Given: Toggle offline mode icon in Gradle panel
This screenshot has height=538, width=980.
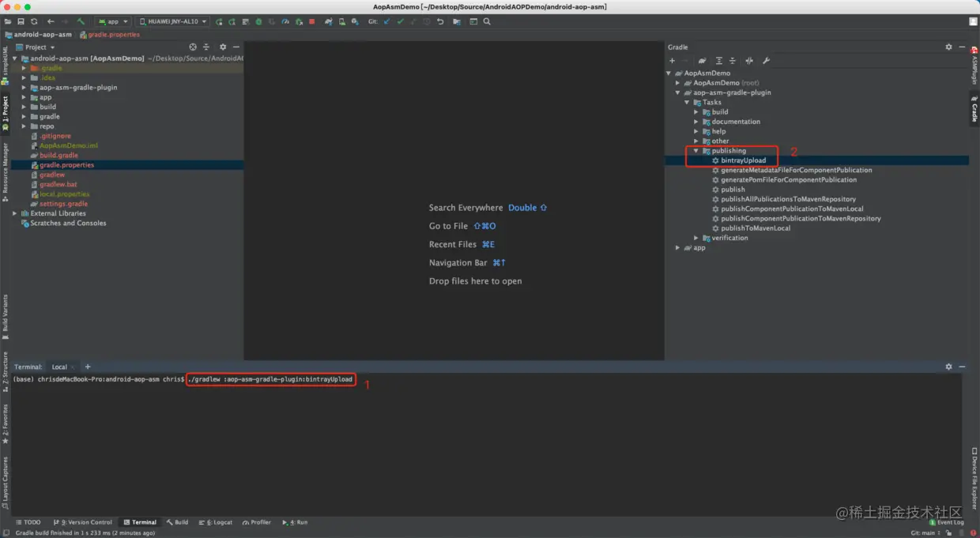Looking at the screenshot, I should coord(749,61).
